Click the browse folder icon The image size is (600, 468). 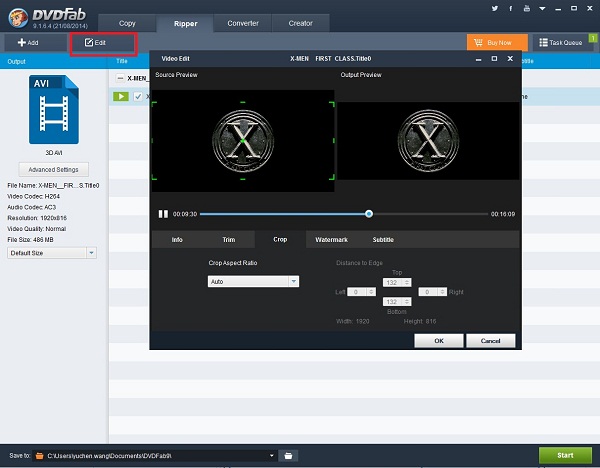click(x=288, y=455)
